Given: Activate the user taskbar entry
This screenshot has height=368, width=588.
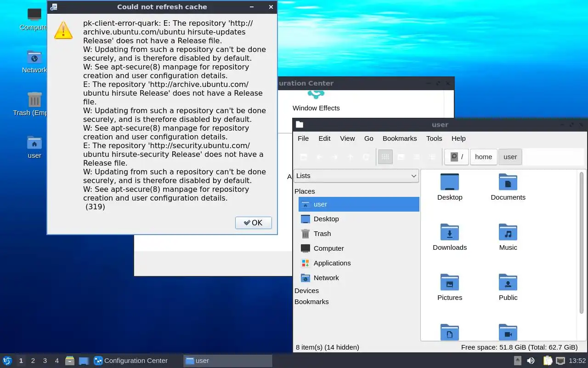Looking at the screenshot, I should pyautogui.click(x=228, y=361).
